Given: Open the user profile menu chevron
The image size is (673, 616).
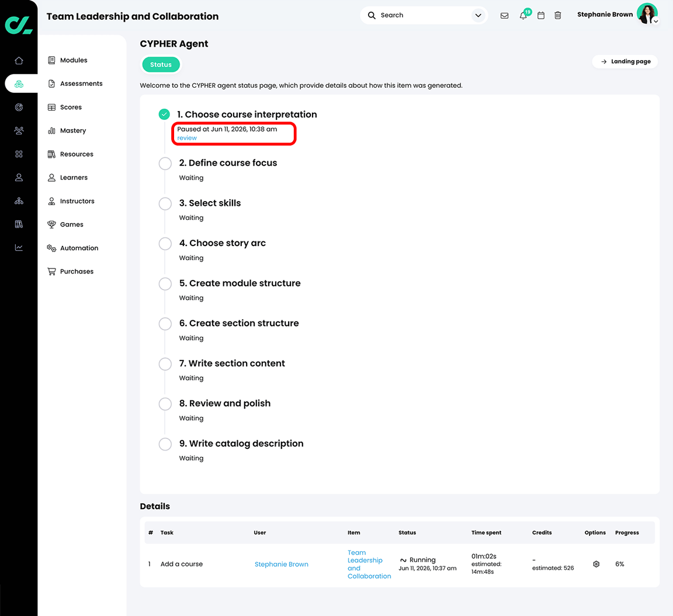Looking at the screenshot, I should pyautogui.click(x=656, y=22).
